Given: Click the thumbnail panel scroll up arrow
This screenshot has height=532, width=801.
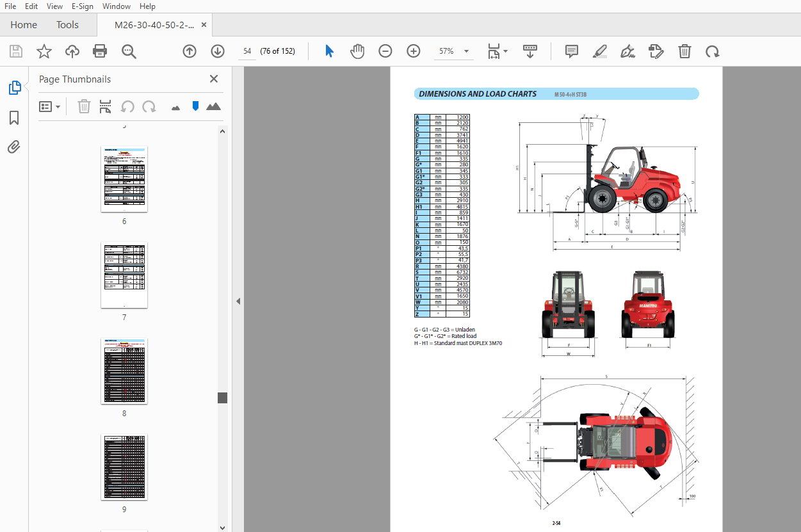Looking at the screenshot, I should pos(223,131).
